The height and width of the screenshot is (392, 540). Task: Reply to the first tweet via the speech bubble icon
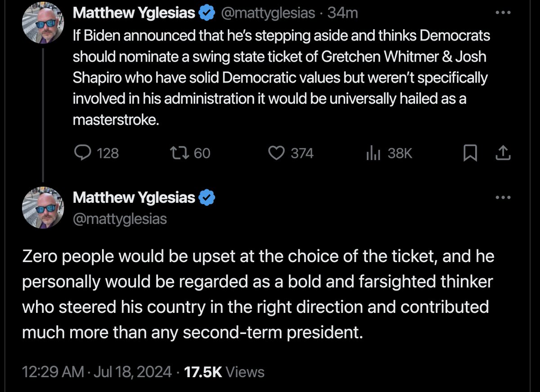(x=82, y=154)
